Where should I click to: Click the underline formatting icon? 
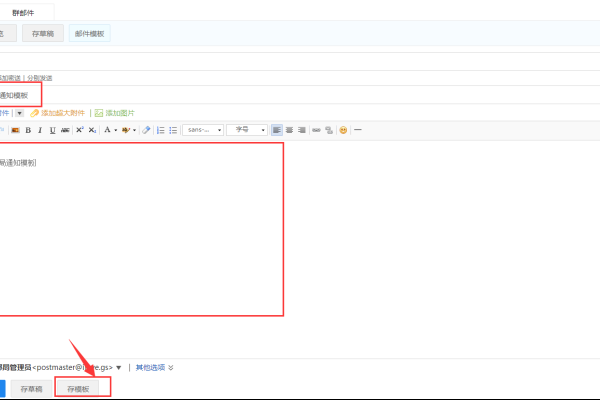53,130
